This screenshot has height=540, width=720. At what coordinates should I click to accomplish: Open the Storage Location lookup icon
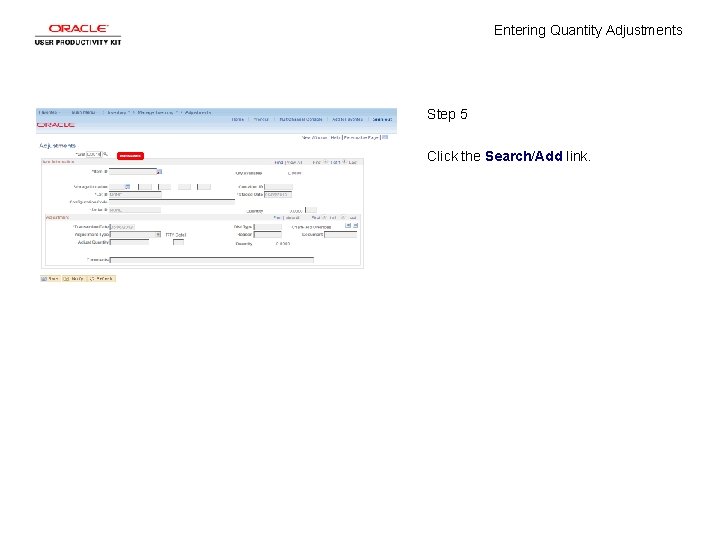128,187
